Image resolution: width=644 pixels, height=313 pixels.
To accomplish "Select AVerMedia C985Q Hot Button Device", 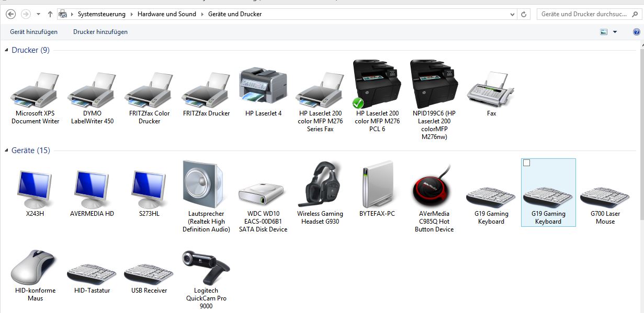I will tap(434, 199).
